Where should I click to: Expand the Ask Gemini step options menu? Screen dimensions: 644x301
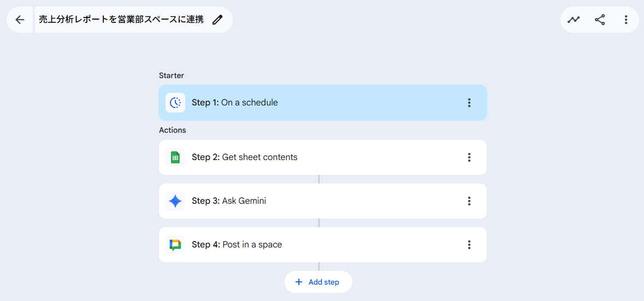click(x=469, y=201)
